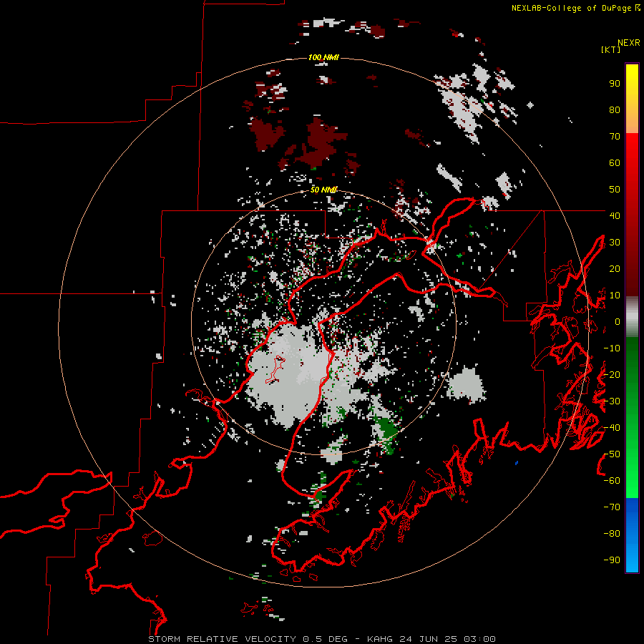The width and height of the screenshot is (644, 644).
Task: Click the 0 value on velocity scale
Action: tap(618, 321)
